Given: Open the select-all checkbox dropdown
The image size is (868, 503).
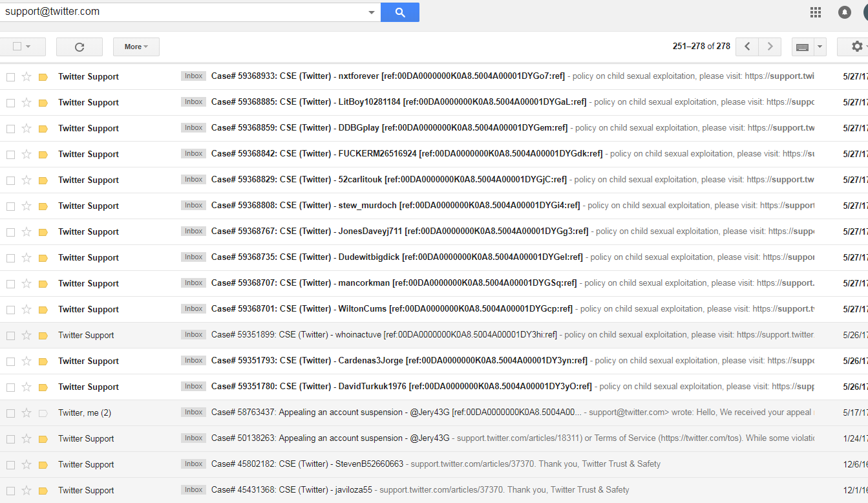Looking at the screenshot, I should (x=30, y=47).
